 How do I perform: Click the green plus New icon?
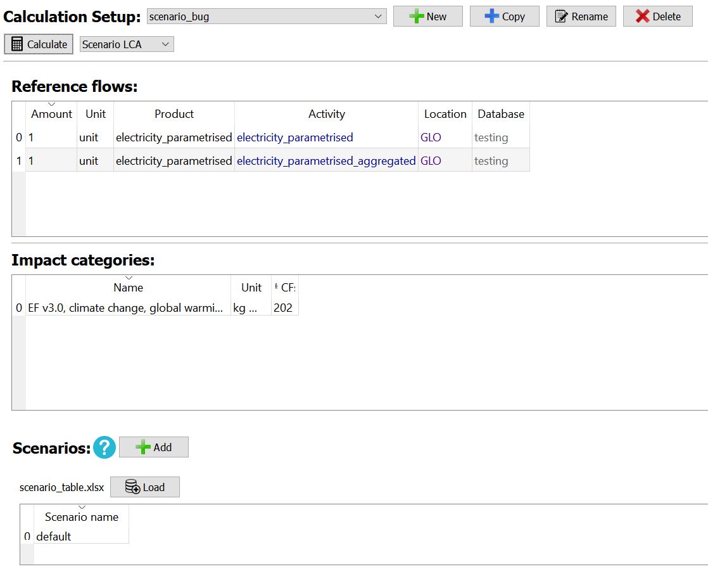coord(416,16)
